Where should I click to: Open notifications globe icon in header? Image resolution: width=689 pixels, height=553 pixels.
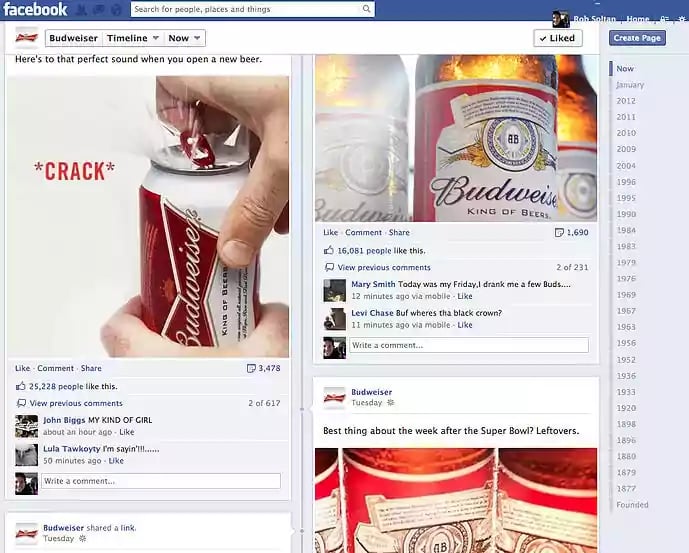coord(116,9)
